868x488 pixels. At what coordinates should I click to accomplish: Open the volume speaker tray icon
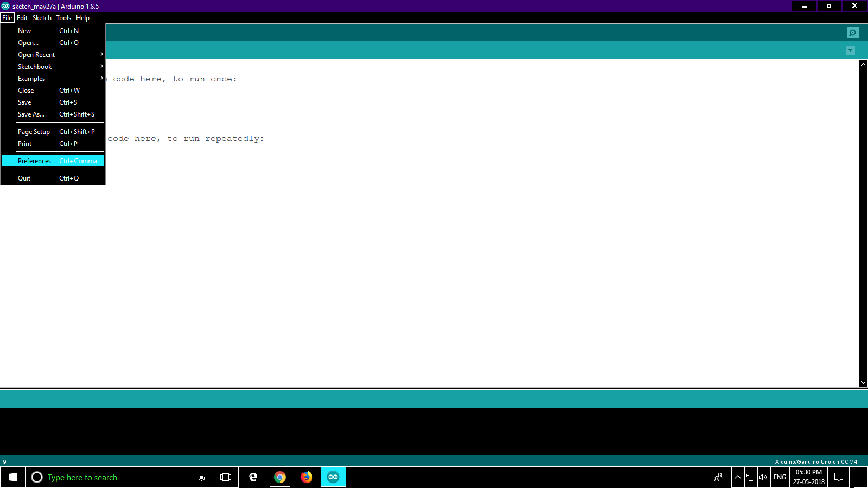[763, 477]
